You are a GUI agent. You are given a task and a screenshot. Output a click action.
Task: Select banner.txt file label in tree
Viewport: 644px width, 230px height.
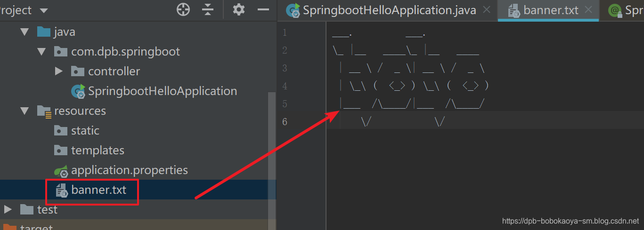pos(98,190)
